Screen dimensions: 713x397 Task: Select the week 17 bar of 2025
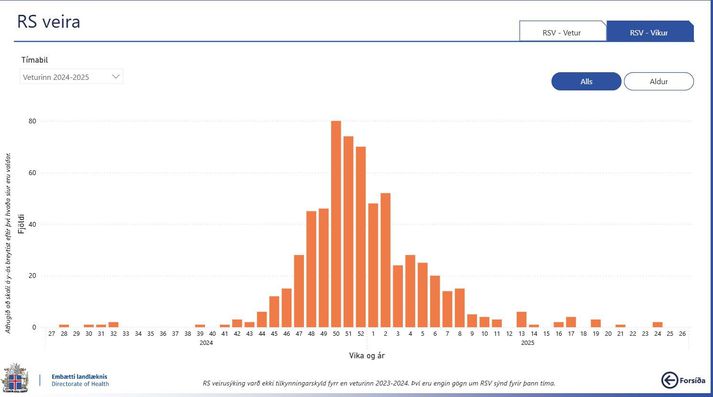(x=571, y=322)
